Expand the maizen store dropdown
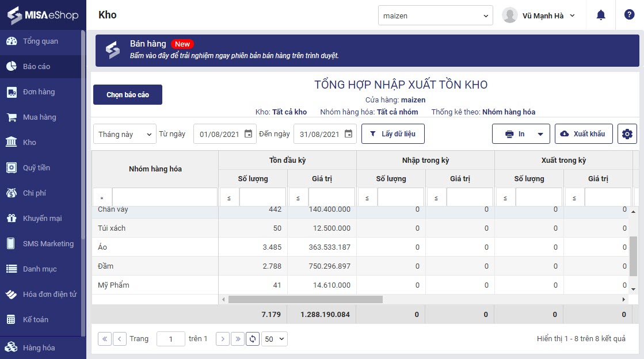This screenshot has width=644, height=359. (x=435, y=16)
